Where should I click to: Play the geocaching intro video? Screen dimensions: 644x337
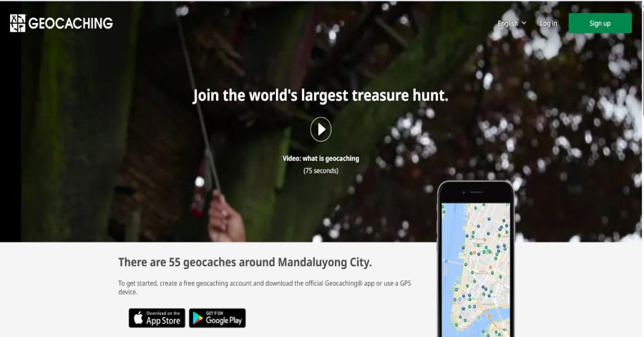[x=321, y=130]
